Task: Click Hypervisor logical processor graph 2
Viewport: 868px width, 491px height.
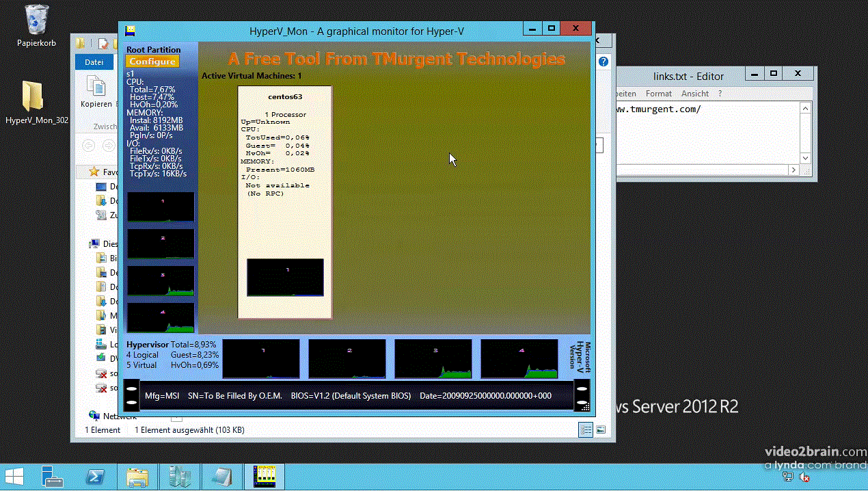Action: [x=347, y=359]
